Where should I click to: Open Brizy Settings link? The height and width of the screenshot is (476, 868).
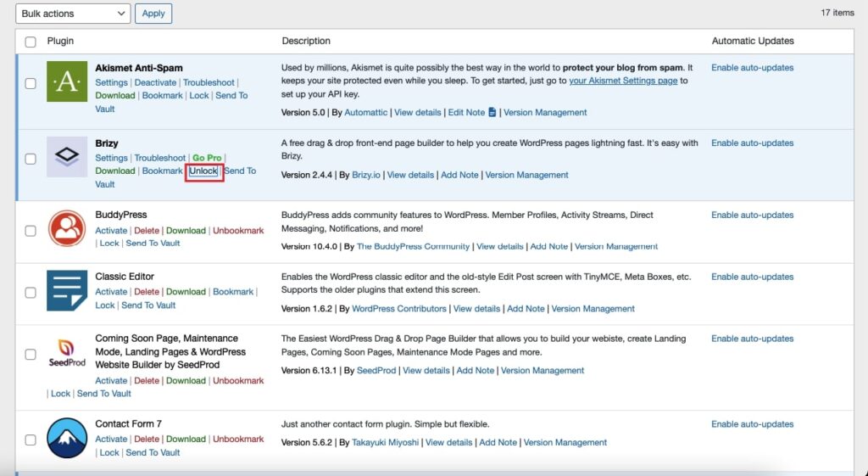111,158
